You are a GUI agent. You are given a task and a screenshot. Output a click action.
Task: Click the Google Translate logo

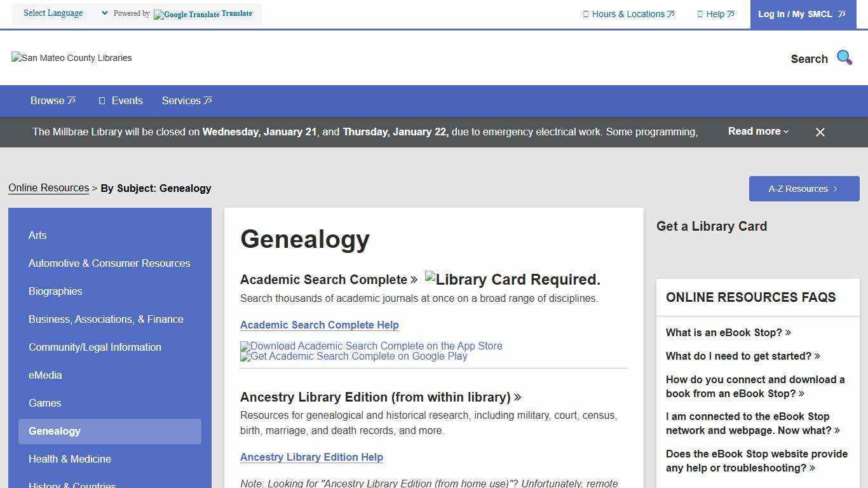[x=186, y=14]
